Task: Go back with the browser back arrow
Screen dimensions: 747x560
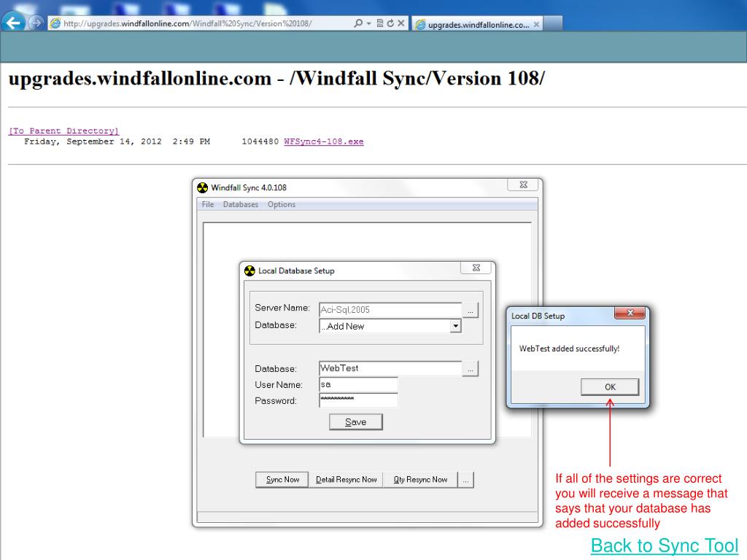Action: point(14,23)
